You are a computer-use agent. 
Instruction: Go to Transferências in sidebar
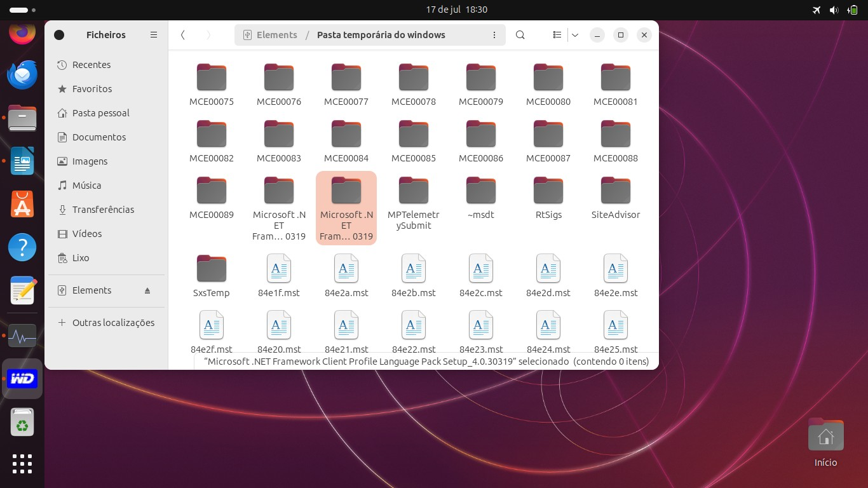[103, 210]
